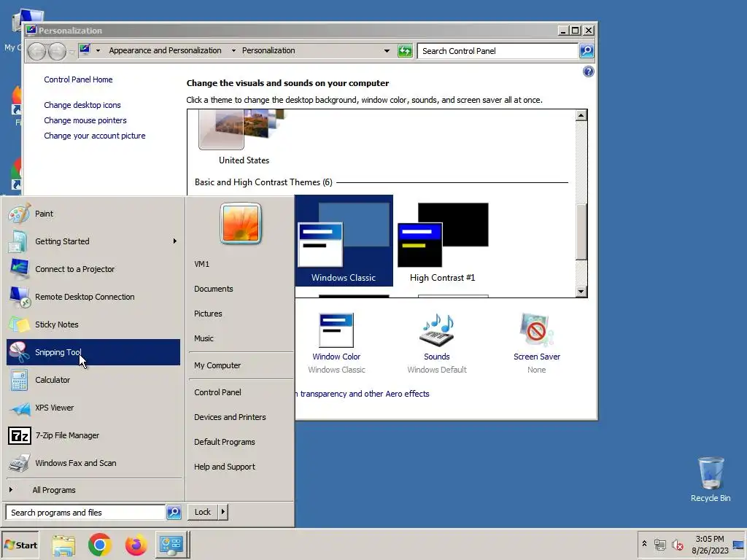Open Change mouse pointers link
747x560 pixels.
(85, 120)
